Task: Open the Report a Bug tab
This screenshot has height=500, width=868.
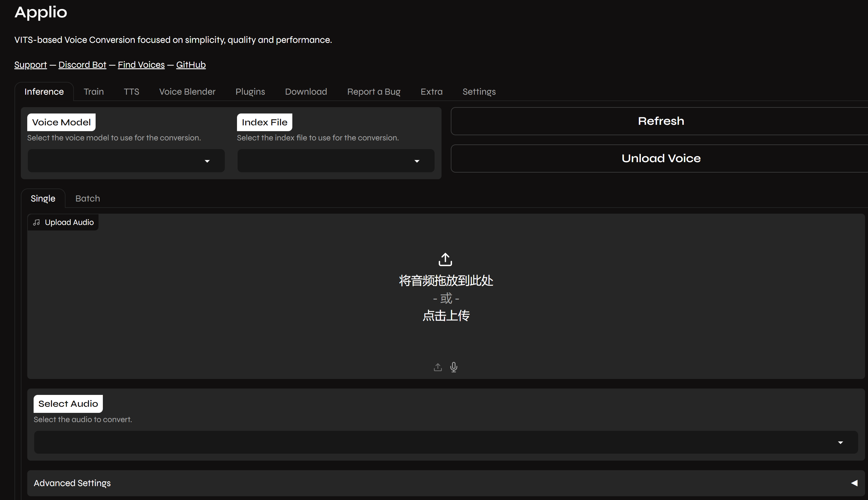Action: [373, 92]
